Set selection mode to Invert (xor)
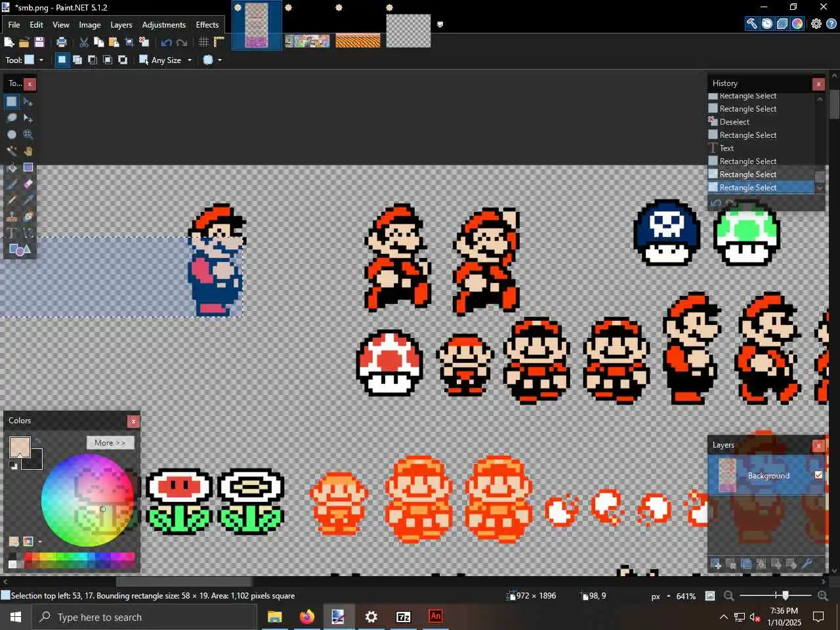 123,60
